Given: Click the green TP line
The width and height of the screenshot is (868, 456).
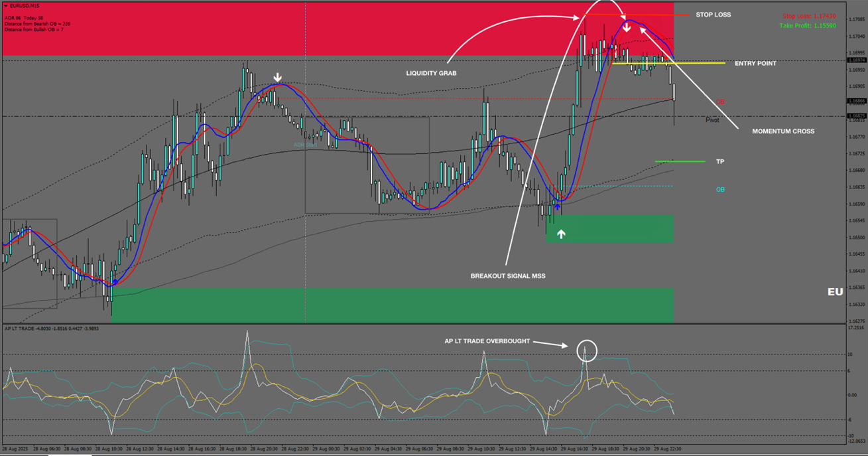Looking at the screenshot, I should [x=680, y=161].
